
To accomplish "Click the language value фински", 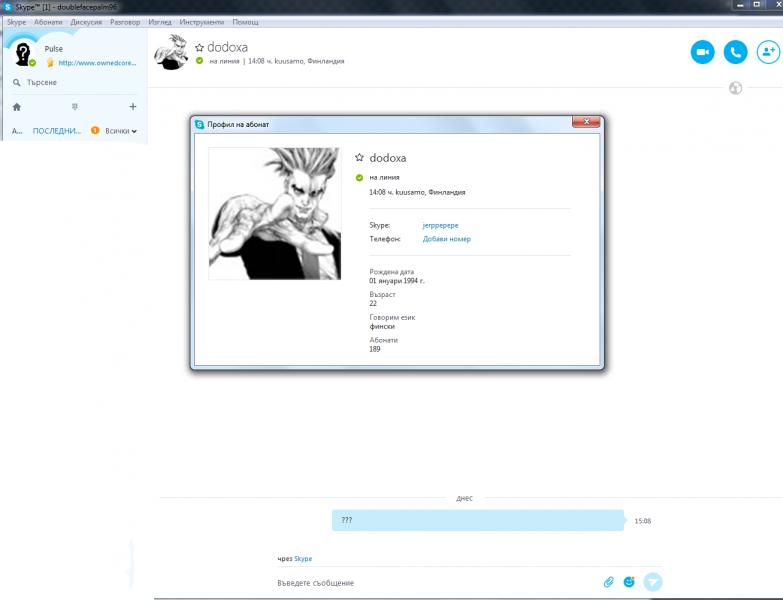I will pyautogui.click(x=382, y=326).
